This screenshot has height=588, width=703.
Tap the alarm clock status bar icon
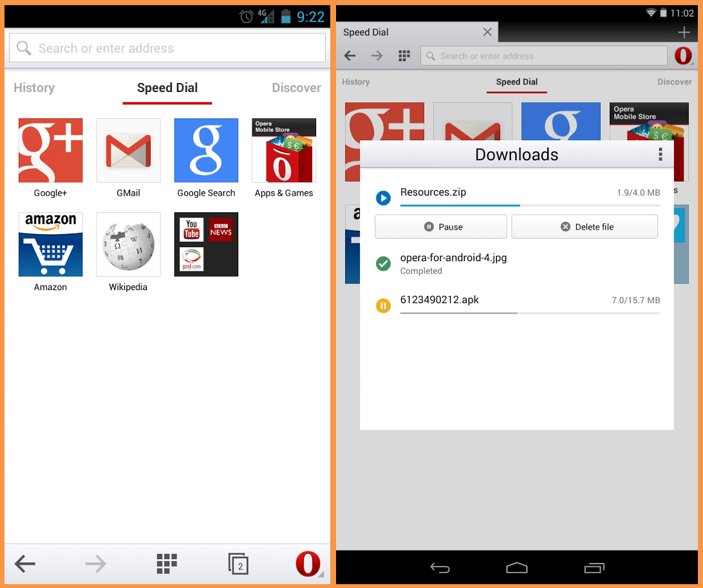point(247,17)
